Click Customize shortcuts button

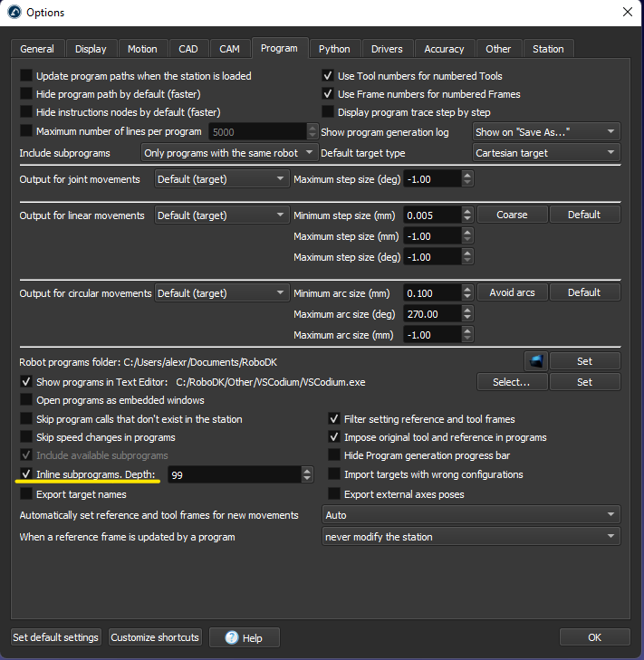tap(155, 637)
